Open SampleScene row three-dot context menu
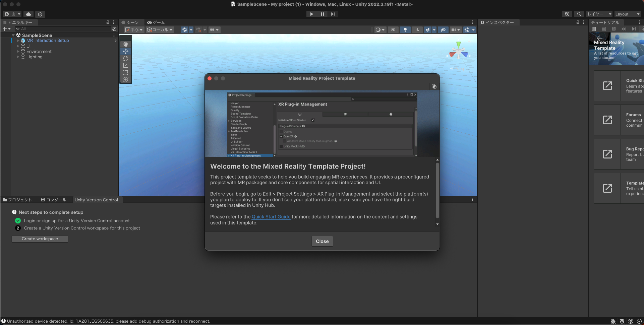 click(114, 35)
